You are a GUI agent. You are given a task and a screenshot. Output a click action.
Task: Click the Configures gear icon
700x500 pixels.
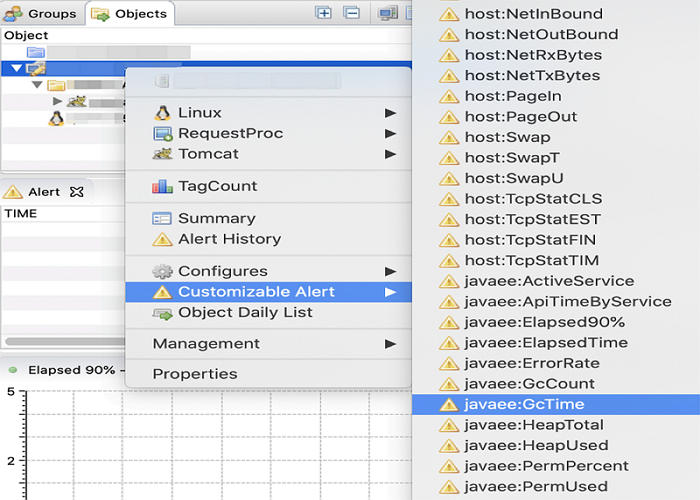pos(161,271)
